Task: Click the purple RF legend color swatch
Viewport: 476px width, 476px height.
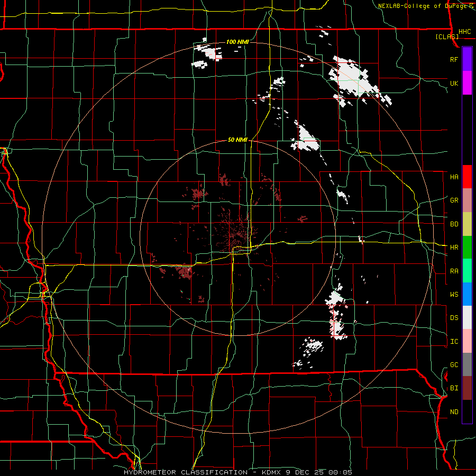Action: [467, 59]
